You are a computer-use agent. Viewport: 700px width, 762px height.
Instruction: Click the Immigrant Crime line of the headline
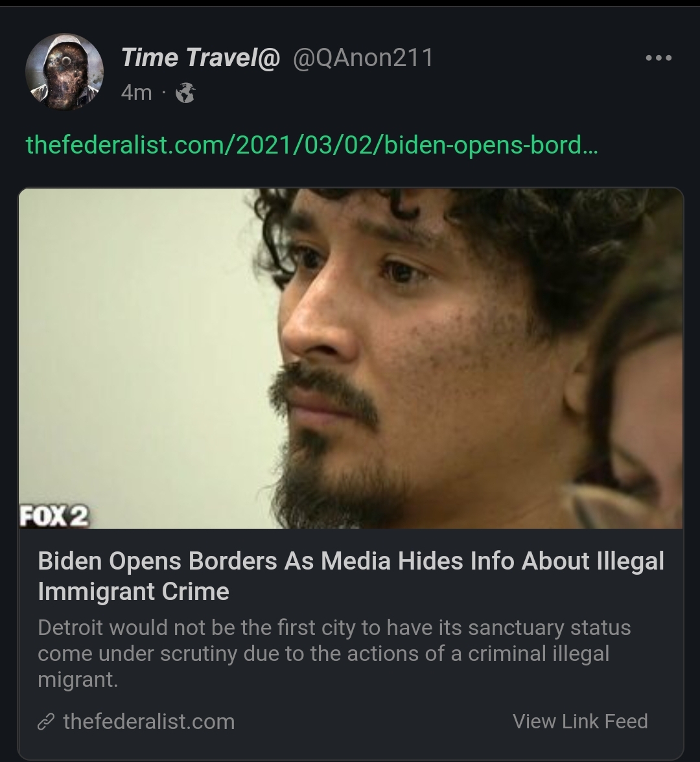(134, 592)
